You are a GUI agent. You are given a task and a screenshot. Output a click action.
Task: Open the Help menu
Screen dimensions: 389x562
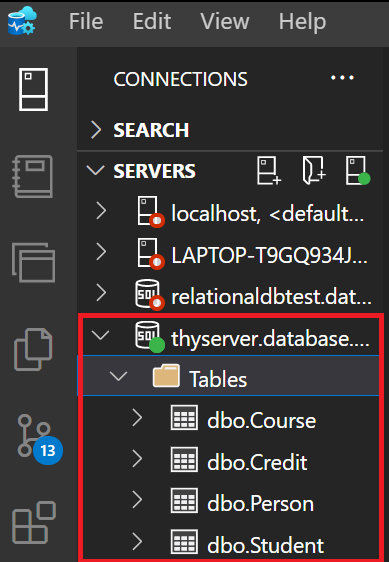tap(303, 22)
